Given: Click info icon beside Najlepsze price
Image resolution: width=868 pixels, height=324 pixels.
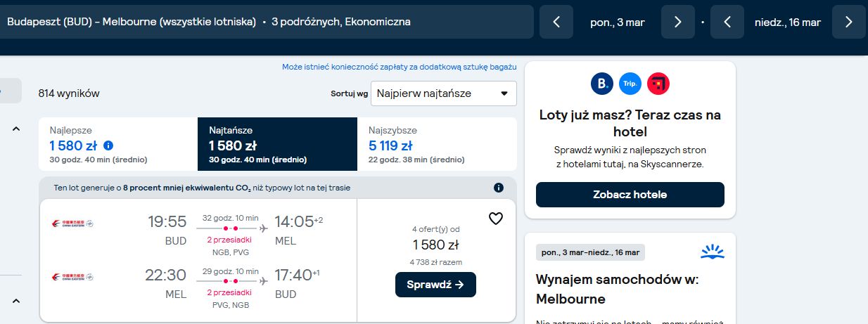Looking at the screenshot, I should 108,145.
